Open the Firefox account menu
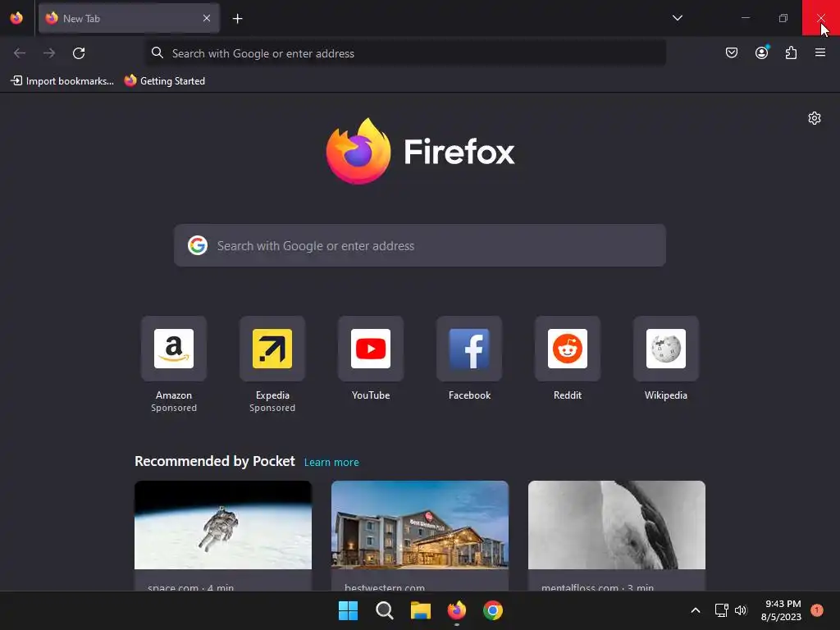Viewport: 840px width, 630px height. [761, 52]
